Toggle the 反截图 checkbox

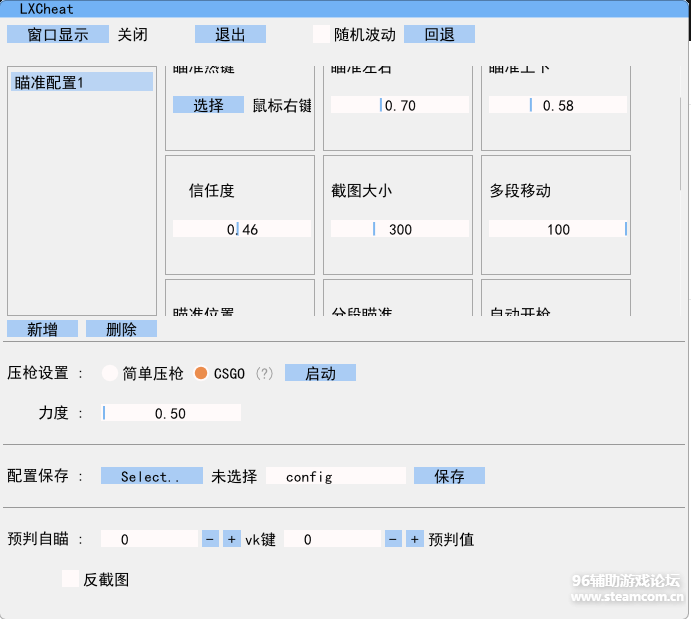point(70,579)
